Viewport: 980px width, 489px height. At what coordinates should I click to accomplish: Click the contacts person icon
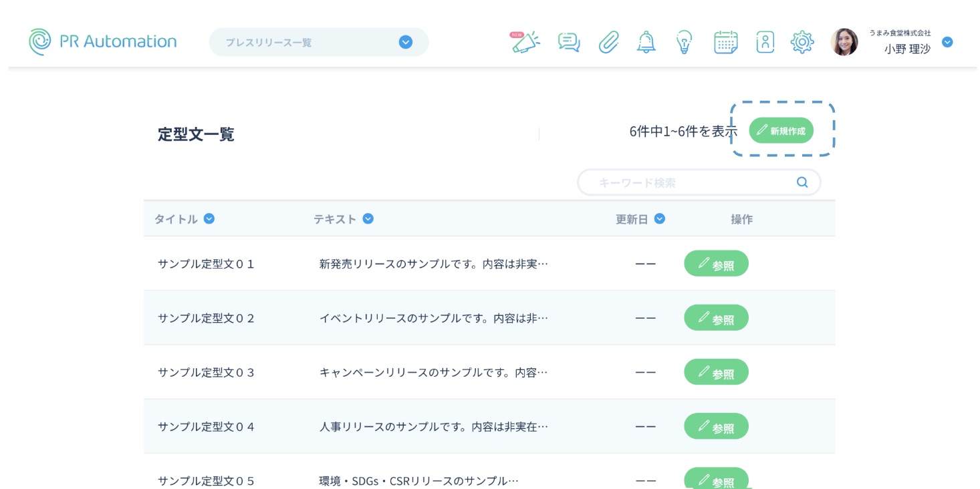(x=765, y=42)
